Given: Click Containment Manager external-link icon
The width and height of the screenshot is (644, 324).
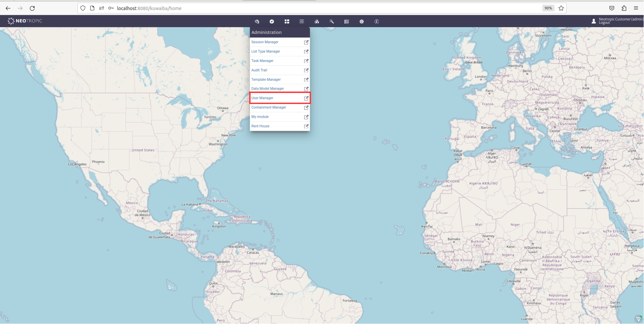Looking at the screenshot, I should (x=306, y=108).
